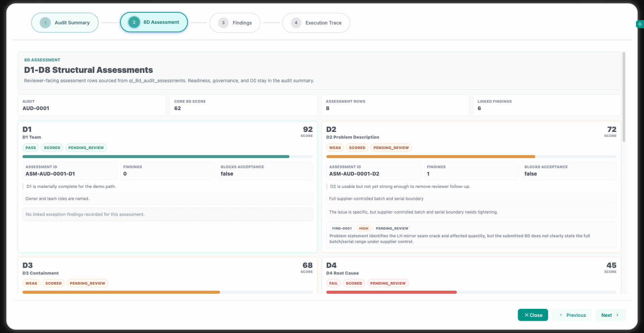This screenshot has height=333, width=644.
Task: Click the D1 Team card title
Action: point(32,137)
